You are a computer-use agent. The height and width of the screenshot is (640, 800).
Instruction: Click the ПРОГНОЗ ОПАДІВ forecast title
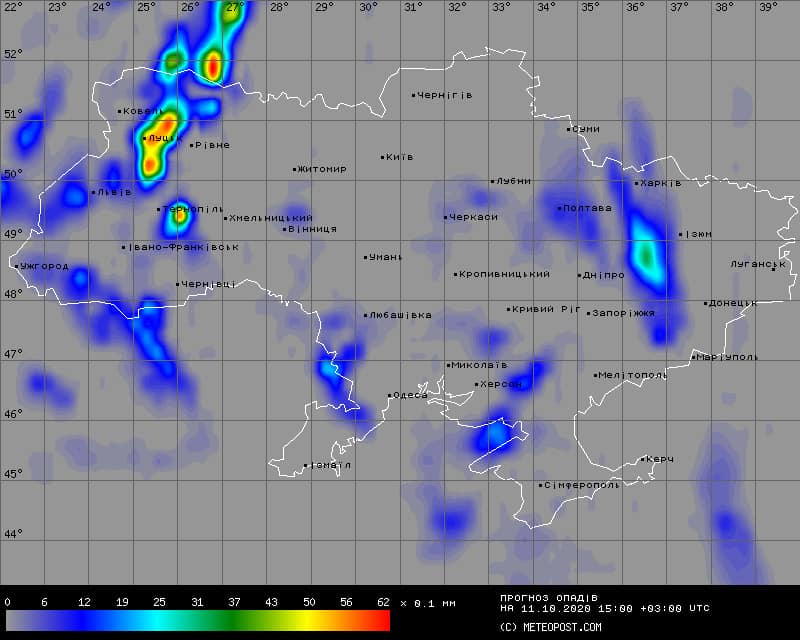[548, 597]
